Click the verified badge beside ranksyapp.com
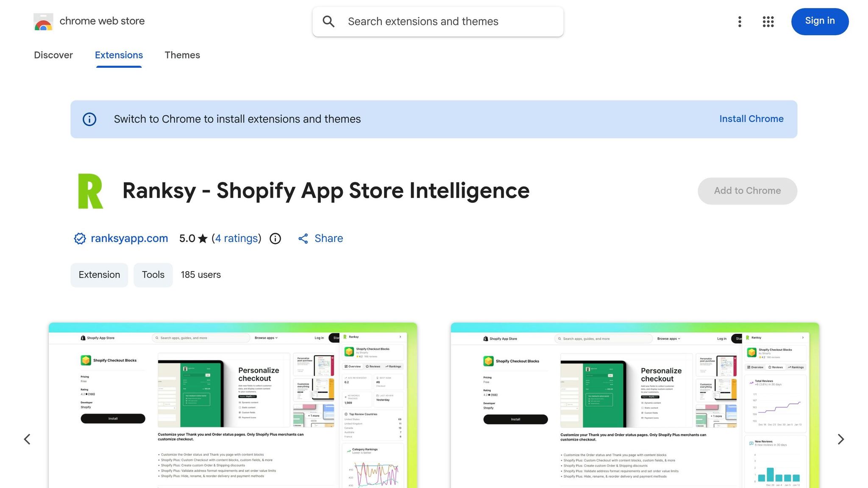The height and width of the screenshot is (488, 868). [x=80, y=238]
